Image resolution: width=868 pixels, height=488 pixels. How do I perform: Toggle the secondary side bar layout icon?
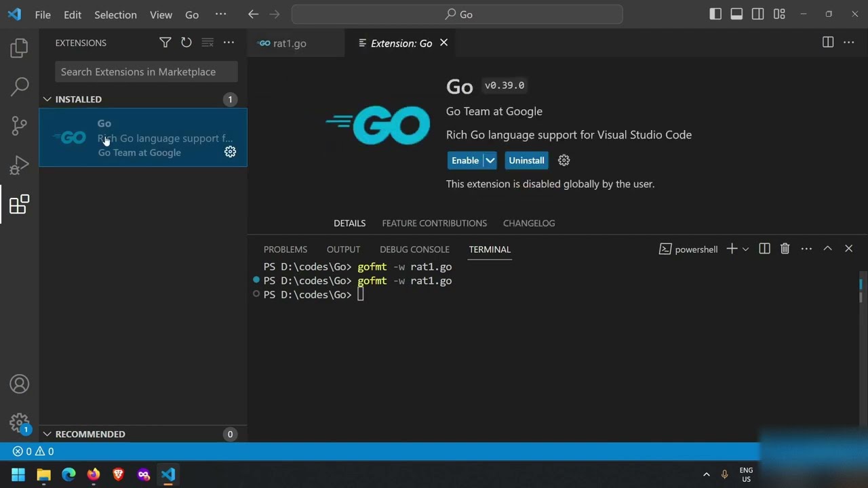[x=758, y=14]
